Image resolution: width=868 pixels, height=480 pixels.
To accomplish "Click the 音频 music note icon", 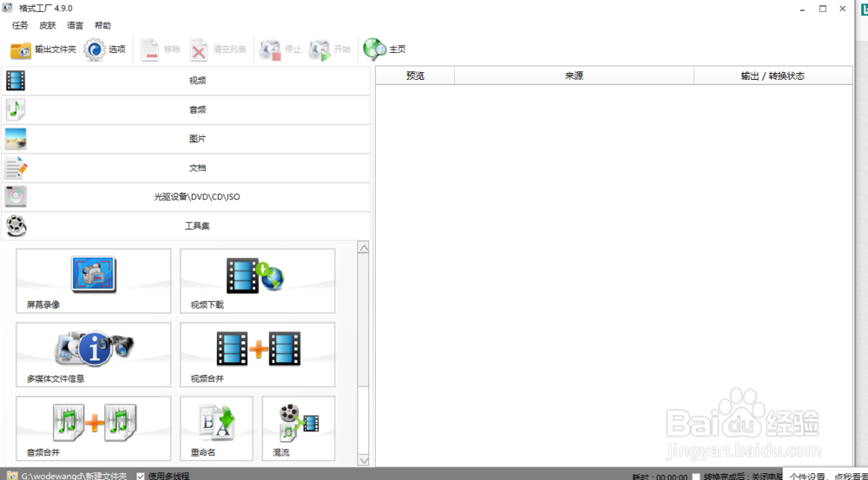I will (16, 109).
